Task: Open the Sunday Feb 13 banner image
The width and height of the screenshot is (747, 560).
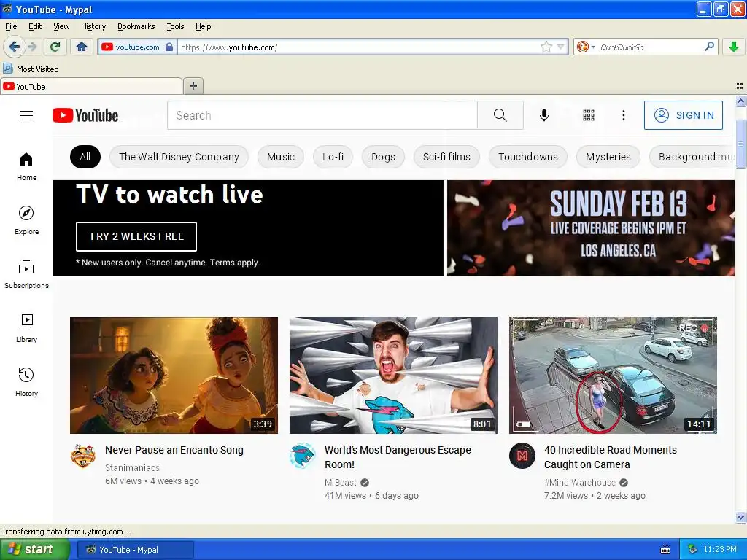Action: 591,228
